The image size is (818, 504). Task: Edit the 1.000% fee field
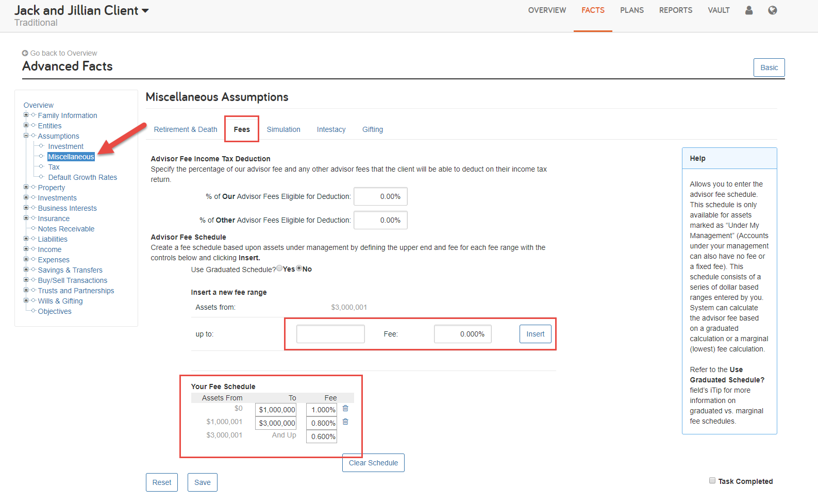[x=322, y=410]
